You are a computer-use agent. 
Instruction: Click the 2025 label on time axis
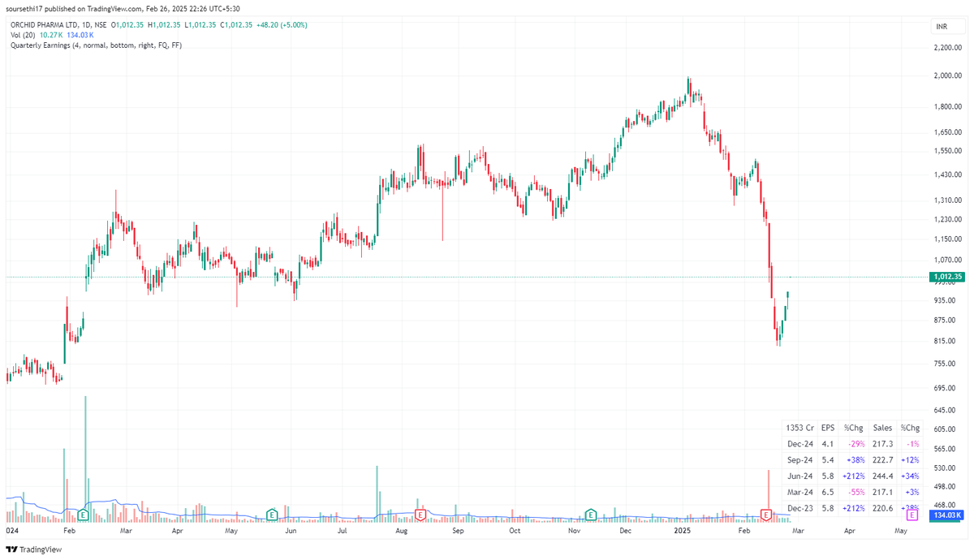pos(683,531)
